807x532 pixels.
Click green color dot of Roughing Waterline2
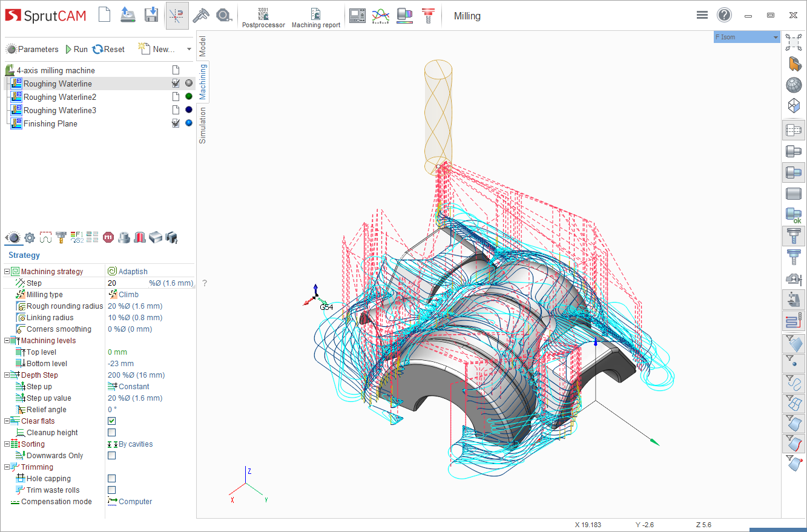[x=189, y=97]
